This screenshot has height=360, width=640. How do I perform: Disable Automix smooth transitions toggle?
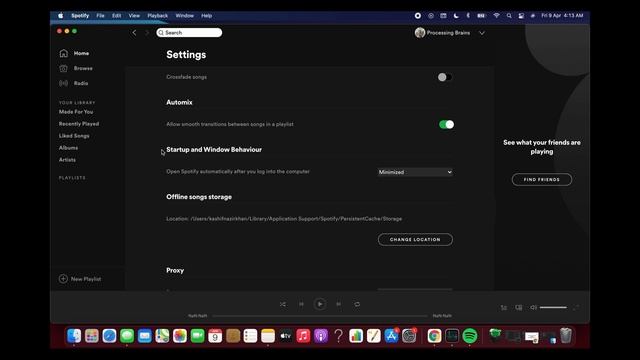click(x=446, y=124)
